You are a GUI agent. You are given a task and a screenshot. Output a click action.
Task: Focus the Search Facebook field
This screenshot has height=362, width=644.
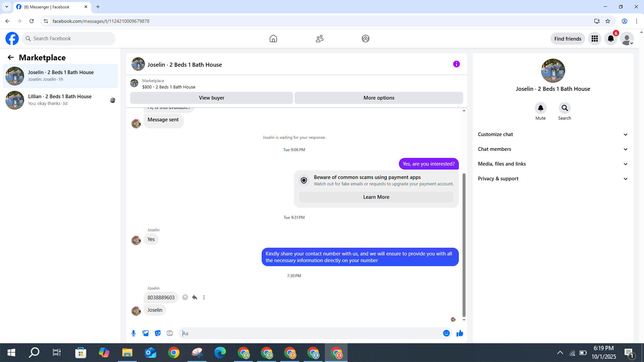coord(68,39)
